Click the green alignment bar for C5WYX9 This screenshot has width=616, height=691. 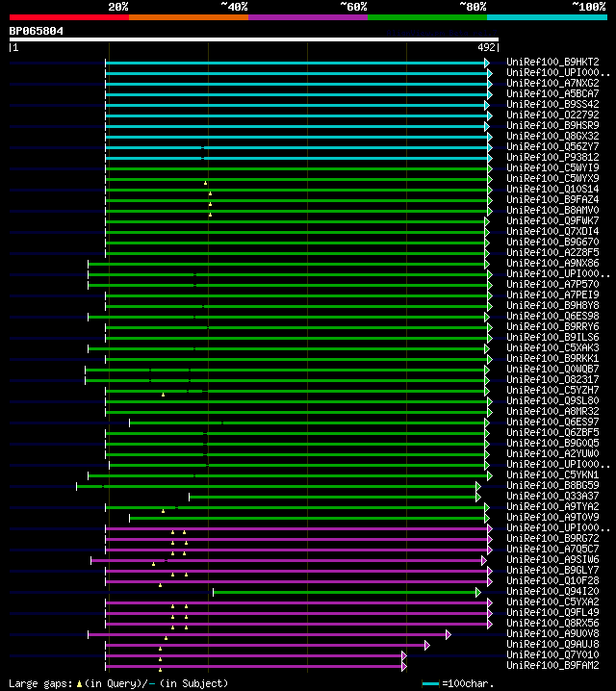click(296, 179)
